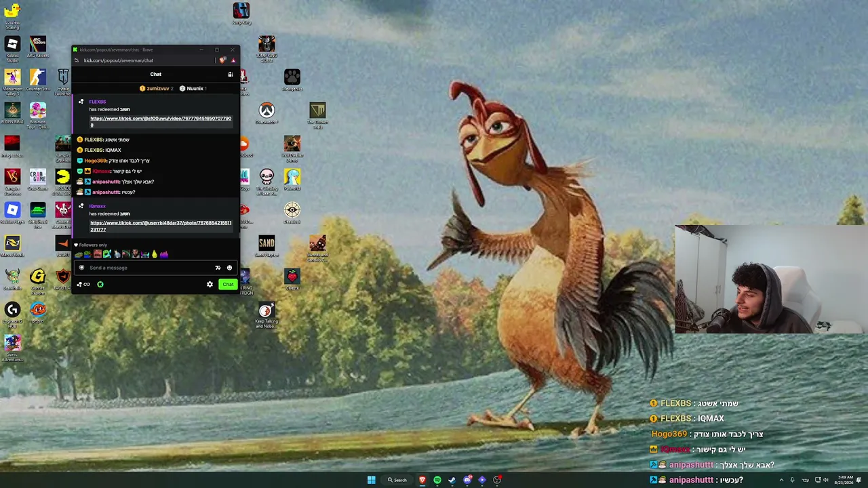This screenshot has width=868, height=488.
Task: Launch The Binding of Isaac desktop icon
Action: tap(267, 182)
